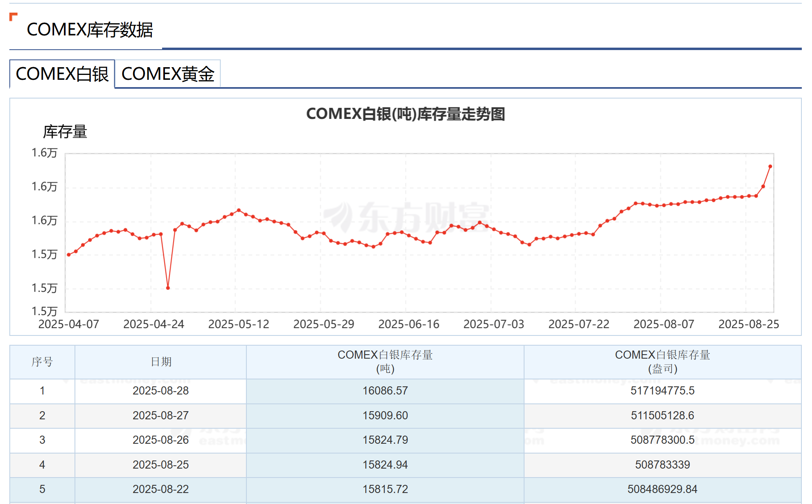Screen dimensions: 812x504
Task: Click the final highest data point on chart
Action: pyautogui.click(x=770, y=167)
